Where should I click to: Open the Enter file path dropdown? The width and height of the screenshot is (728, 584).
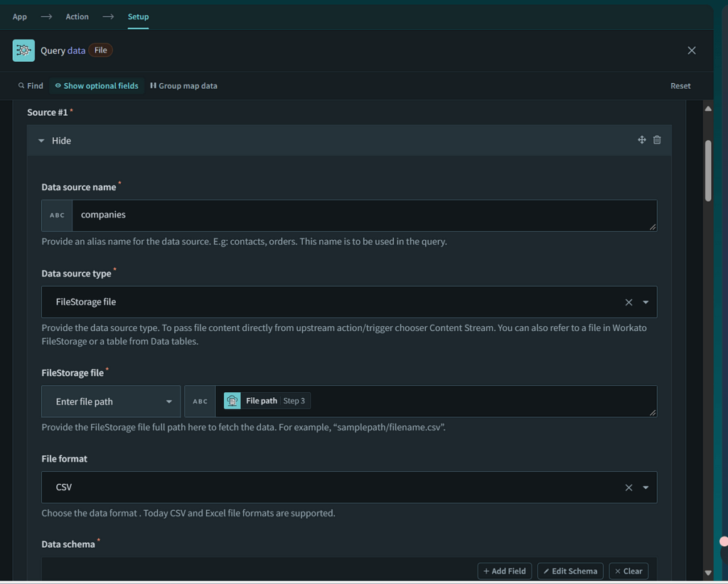pos(111,401)
